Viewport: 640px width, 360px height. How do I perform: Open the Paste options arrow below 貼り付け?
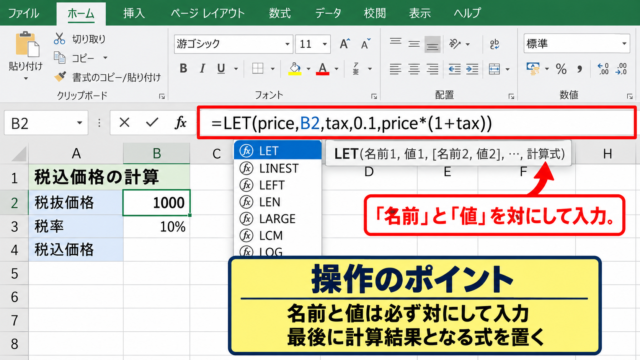click(x=26, y=78)
